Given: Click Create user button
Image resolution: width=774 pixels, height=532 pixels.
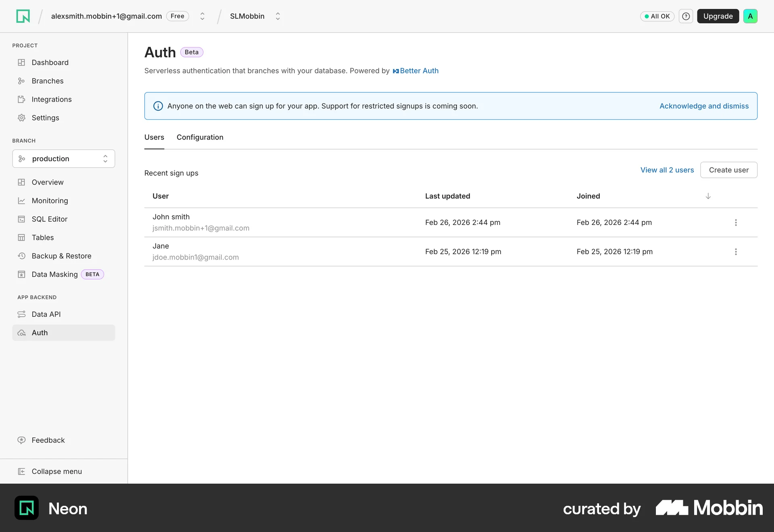Looking at the screenshot, I should [729, 170].
